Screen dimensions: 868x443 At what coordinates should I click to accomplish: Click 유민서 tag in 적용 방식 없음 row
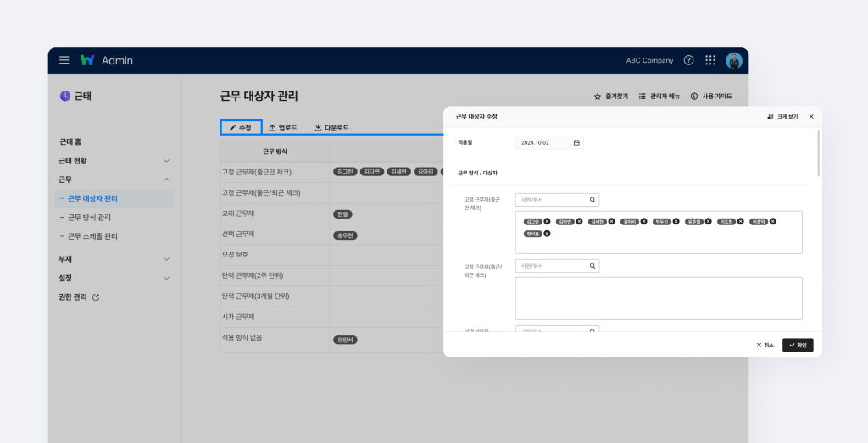(346, 340)
